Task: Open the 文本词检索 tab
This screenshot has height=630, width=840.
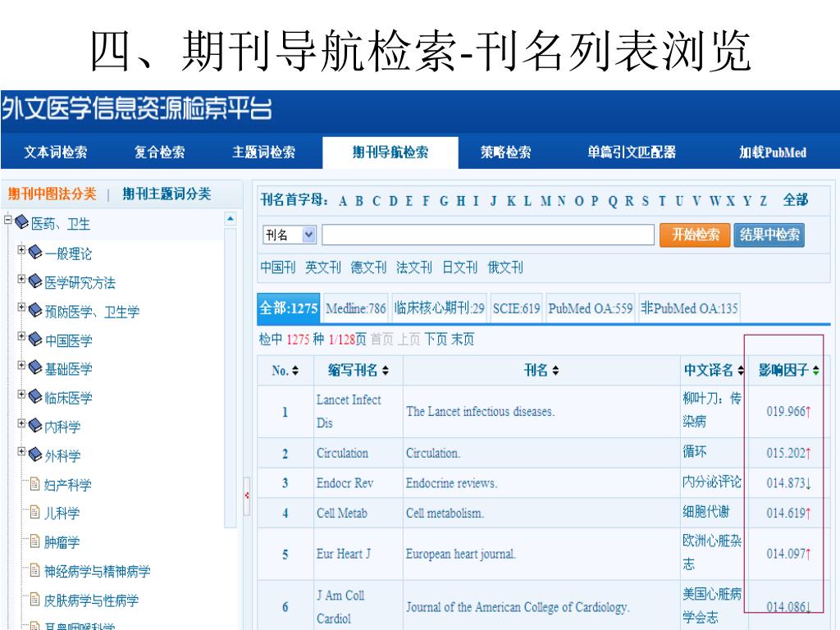Action: [55, 152]
